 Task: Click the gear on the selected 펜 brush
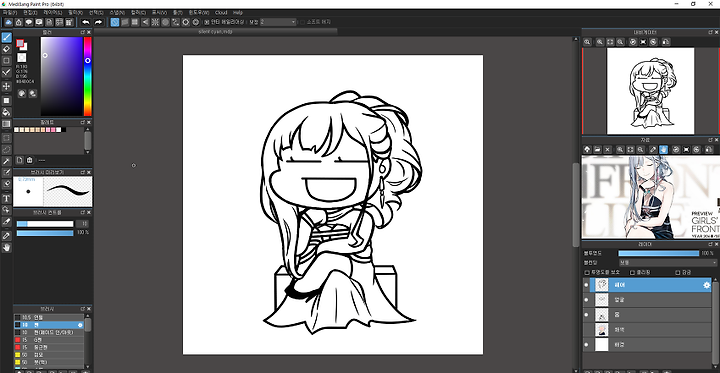coord(80,325)
